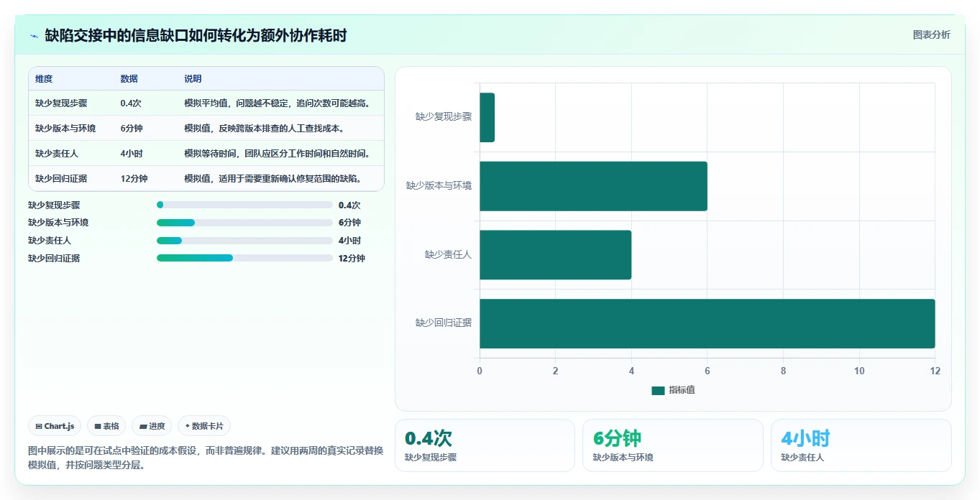
Task: Select the 进度 tag chip
Action: [x=152, y=426]
